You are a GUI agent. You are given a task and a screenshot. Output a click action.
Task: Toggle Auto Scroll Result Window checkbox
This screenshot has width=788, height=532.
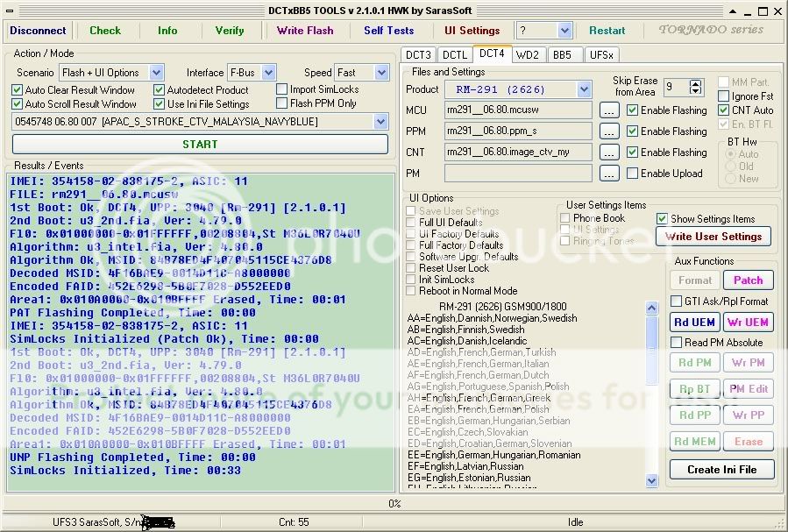(x=17, y=104)
